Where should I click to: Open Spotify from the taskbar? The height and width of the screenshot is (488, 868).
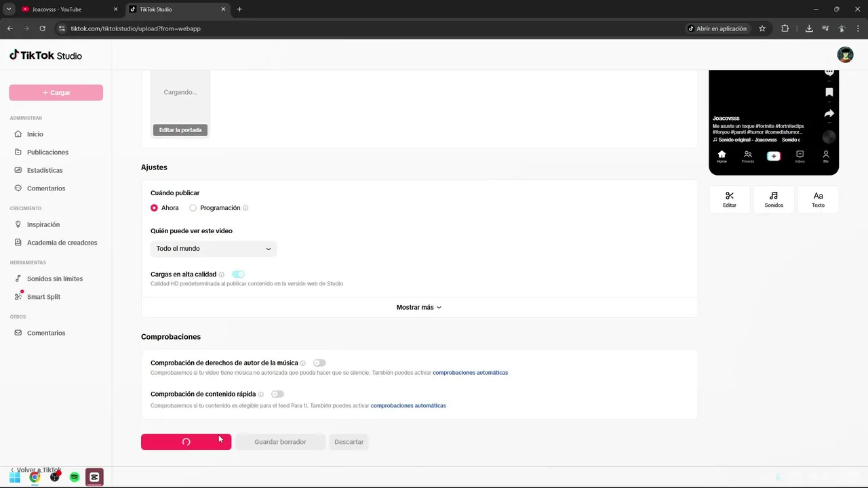tap(75, 477)
